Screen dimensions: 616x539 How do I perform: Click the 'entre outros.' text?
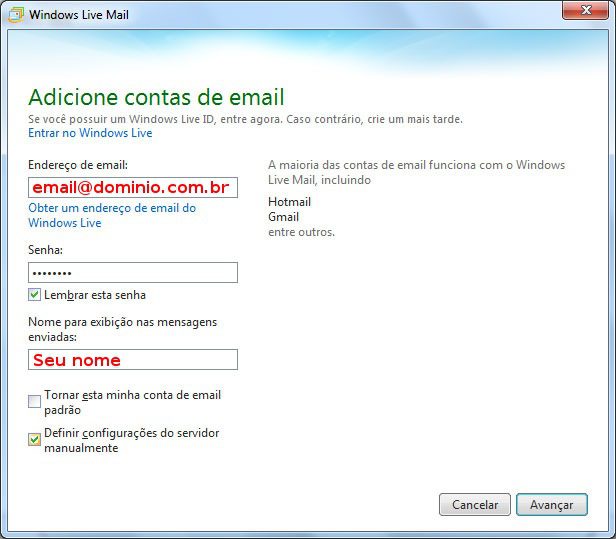click(x=301, y=232)
